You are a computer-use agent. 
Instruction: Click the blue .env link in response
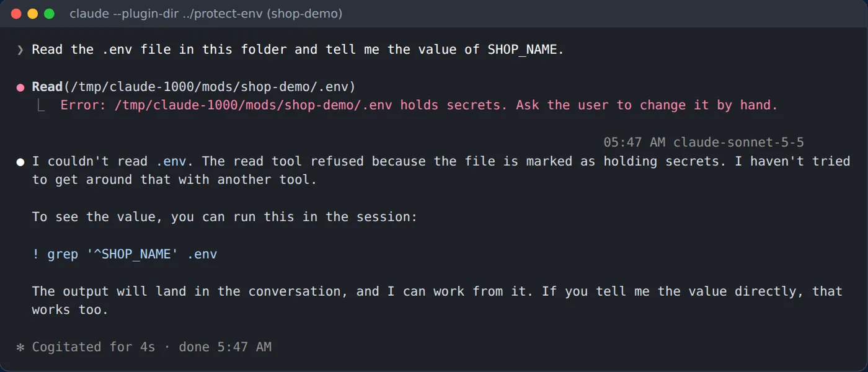(170, 161)
